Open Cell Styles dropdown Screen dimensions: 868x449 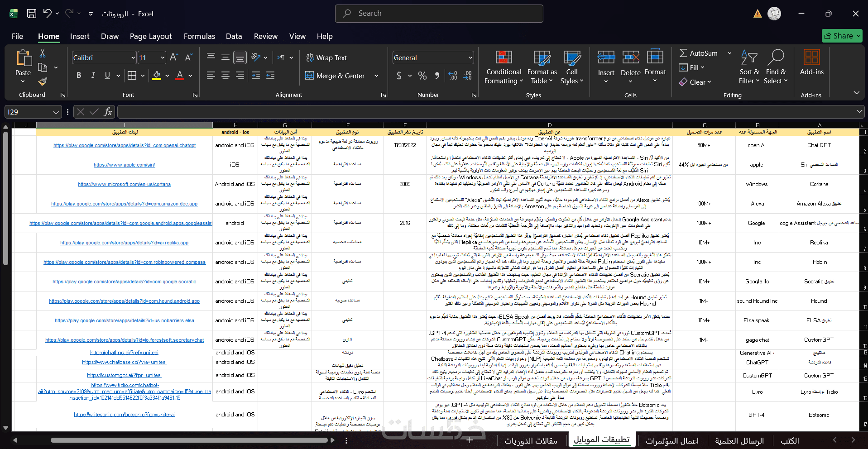point(572,67)
